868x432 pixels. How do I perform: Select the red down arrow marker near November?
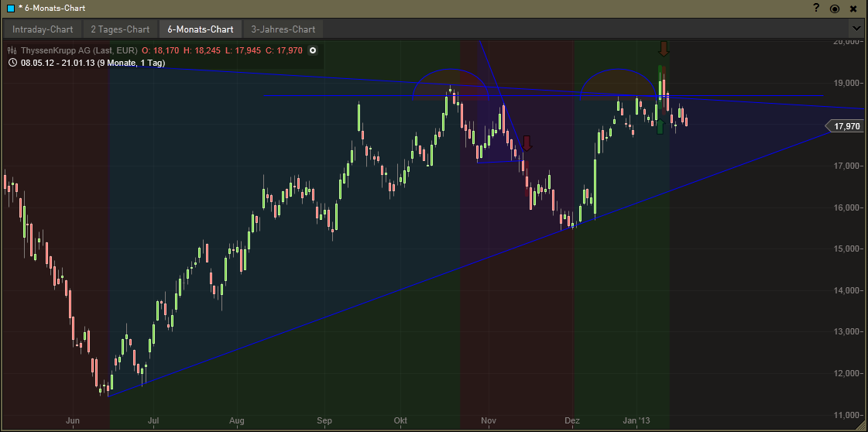point(527,143)
